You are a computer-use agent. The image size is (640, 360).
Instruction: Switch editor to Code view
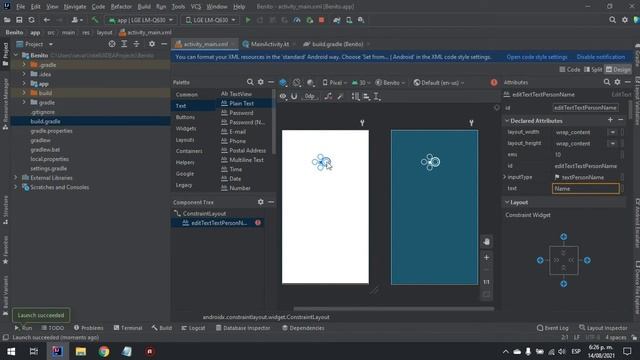click(x=570, y=70)
